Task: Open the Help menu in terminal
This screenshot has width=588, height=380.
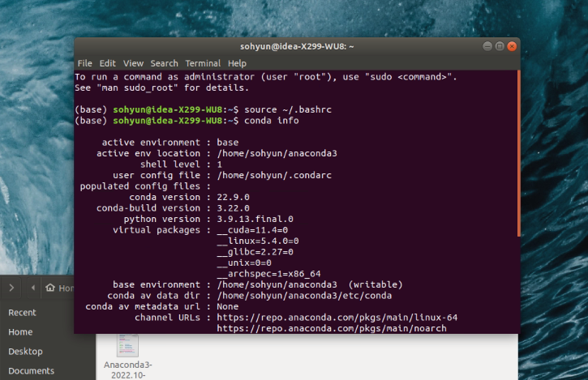Action: coord(237,63)
